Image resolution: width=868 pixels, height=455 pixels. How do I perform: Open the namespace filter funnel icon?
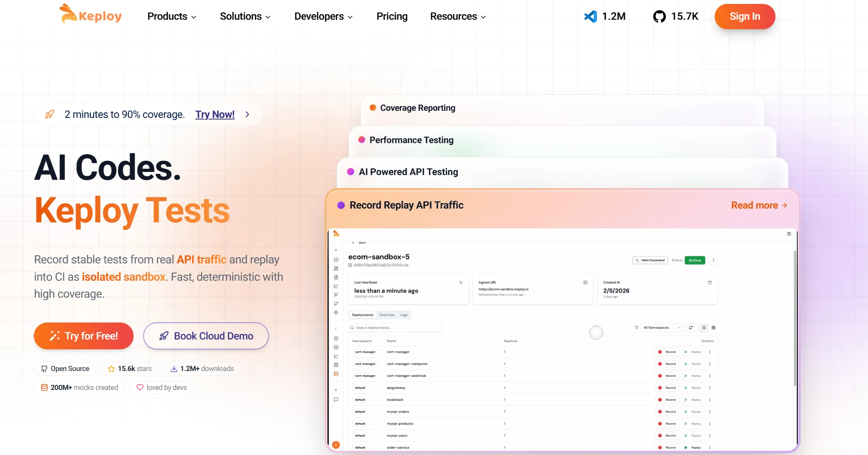[637, 328]
